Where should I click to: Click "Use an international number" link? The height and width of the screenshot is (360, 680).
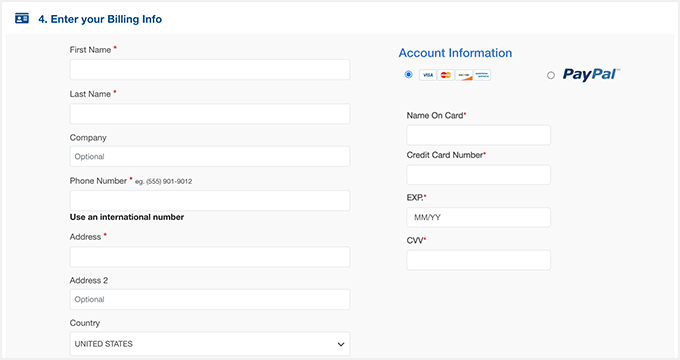coord(127,217)
